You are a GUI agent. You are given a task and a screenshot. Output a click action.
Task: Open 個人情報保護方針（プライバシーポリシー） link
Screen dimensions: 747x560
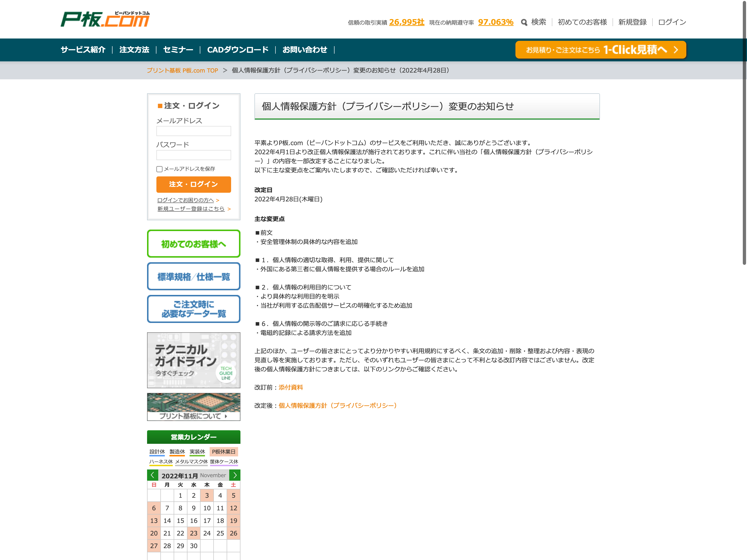pos(337,405)
